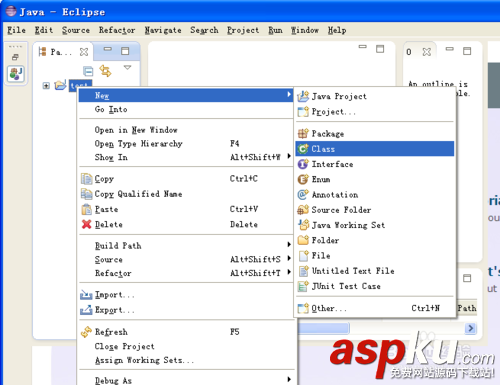Click the red Delete X icon
The height and width of the screenshot is (385, 500).
(87, 224)
